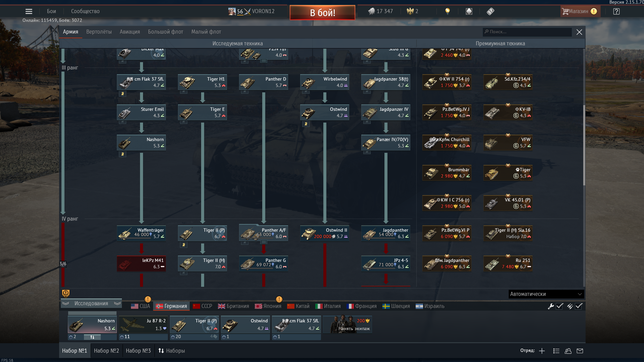Switch to the Авиация tab
Screen dimensions: 644x362
coord(130,32)
